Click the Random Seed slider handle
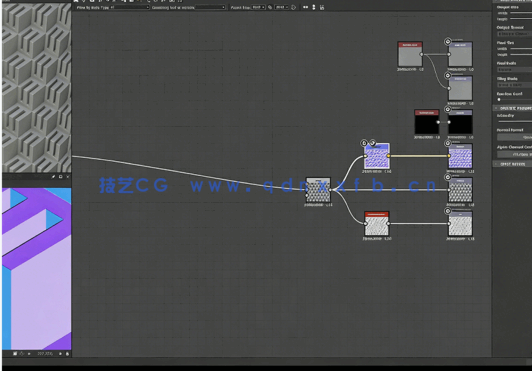Screen dimensions: 532x371 tap(499, 99)
